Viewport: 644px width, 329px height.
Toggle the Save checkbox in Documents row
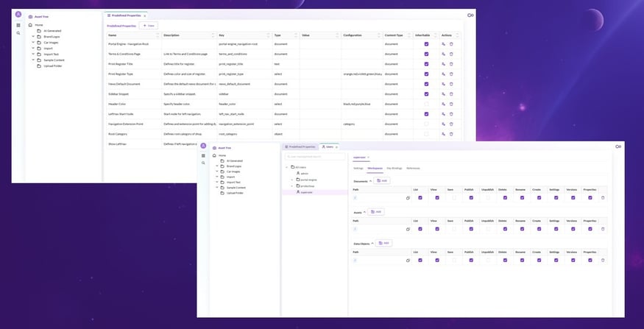[454, 198]
